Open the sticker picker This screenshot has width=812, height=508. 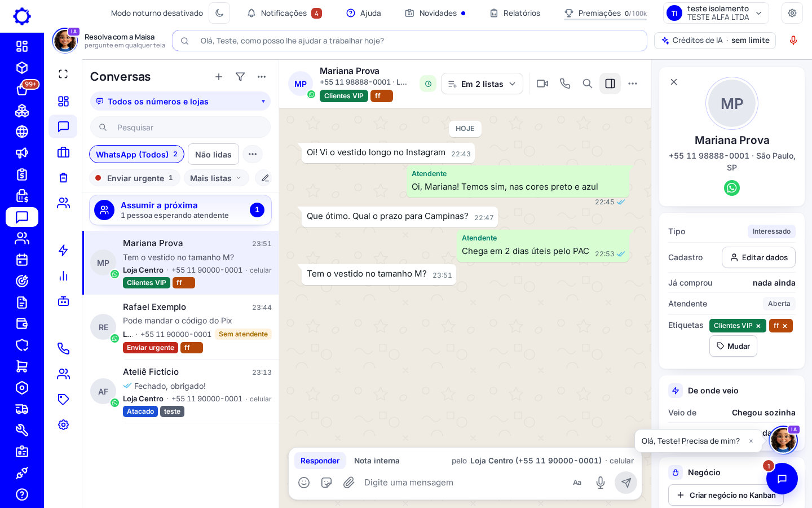[x=326, y=483]
